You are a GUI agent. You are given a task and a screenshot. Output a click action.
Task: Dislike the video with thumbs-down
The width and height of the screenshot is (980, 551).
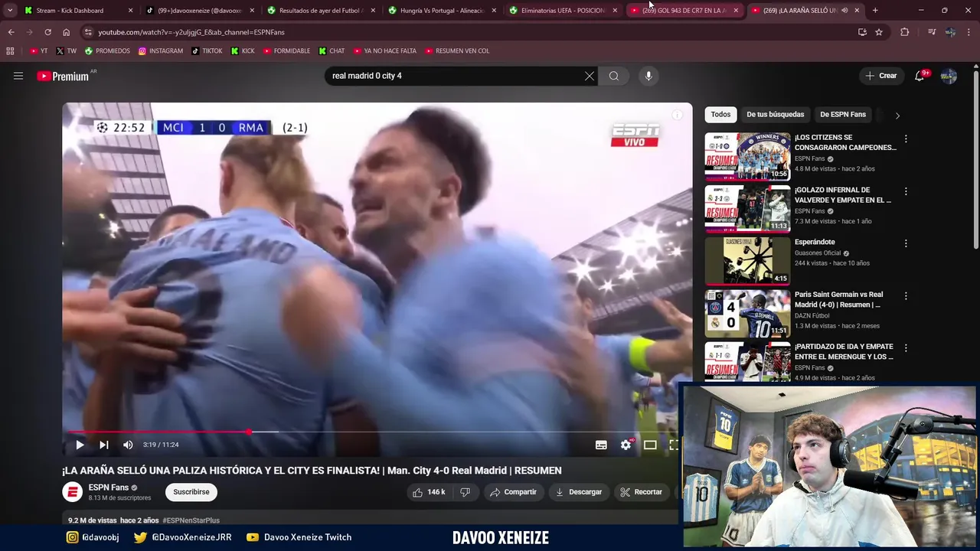click(x=465, y=492)
